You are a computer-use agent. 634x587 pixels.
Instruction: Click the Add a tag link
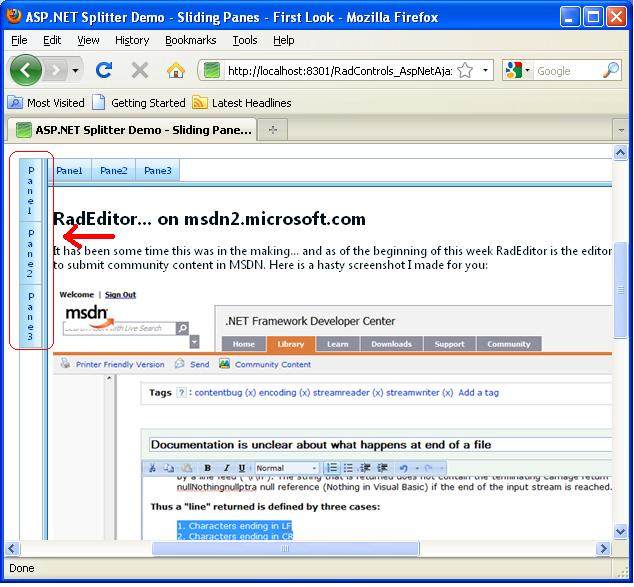pyautogui.click(x=478, y=393)
